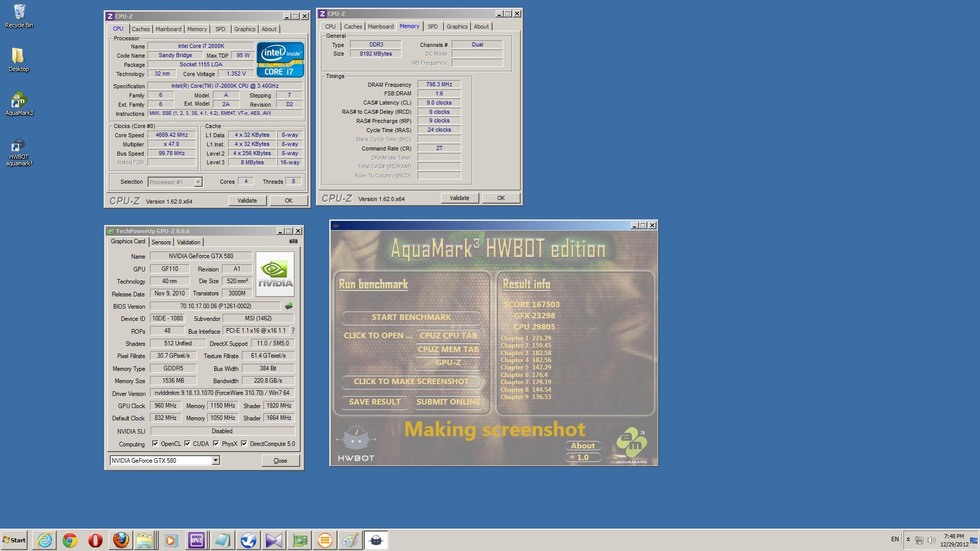Open Graphics tab in right CPU-Z window
The height and width of the screenshot is (551, 980).
tap(457, 27)
